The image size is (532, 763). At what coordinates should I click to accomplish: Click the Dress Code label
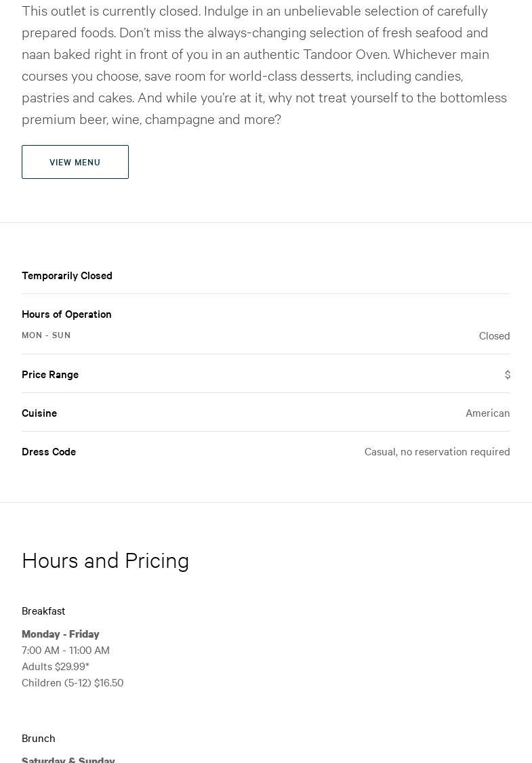point(49,451)
